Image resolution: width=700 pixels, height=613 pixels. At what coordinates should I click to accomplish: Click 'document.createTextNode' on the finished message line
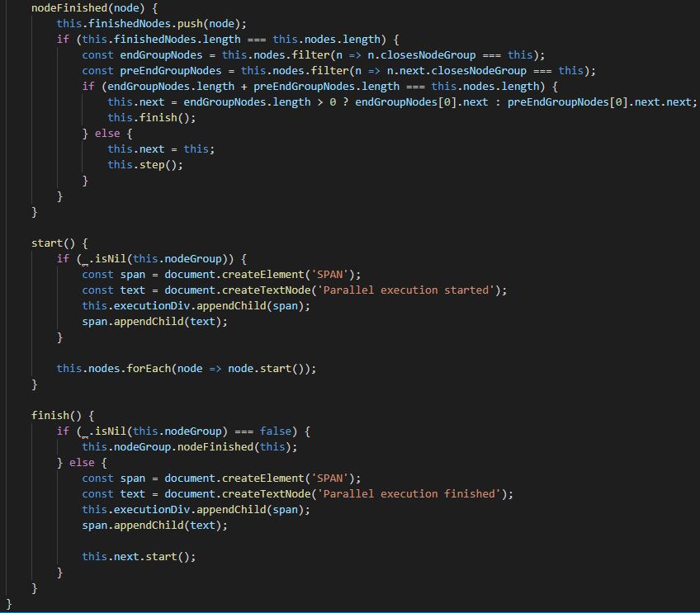(238, 494)
